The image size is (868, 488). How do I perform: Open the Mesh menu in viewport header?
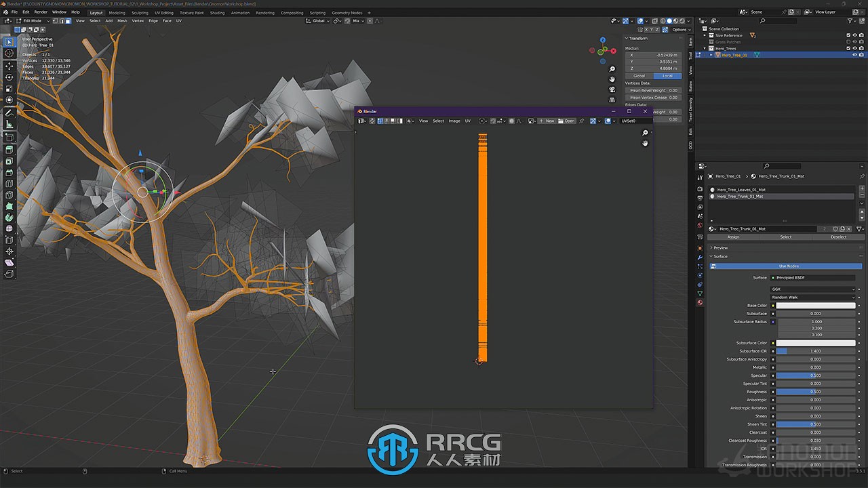click(x=122, y=21)
